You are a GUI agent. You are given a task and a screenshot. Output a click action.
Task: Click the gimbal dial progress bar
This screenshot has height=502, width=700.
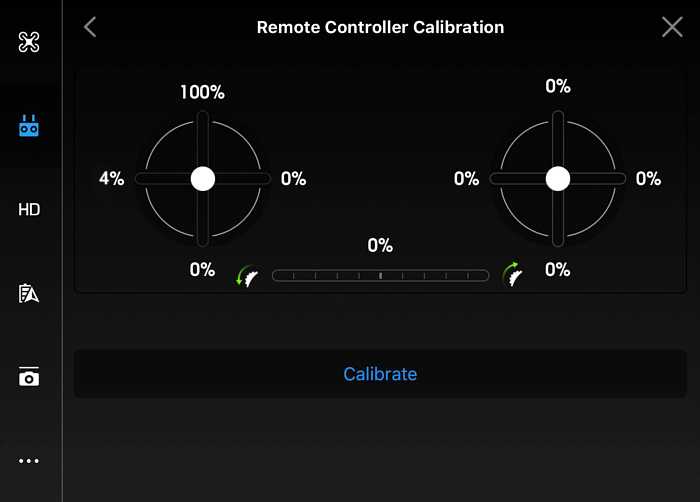(x=380, y=276)
